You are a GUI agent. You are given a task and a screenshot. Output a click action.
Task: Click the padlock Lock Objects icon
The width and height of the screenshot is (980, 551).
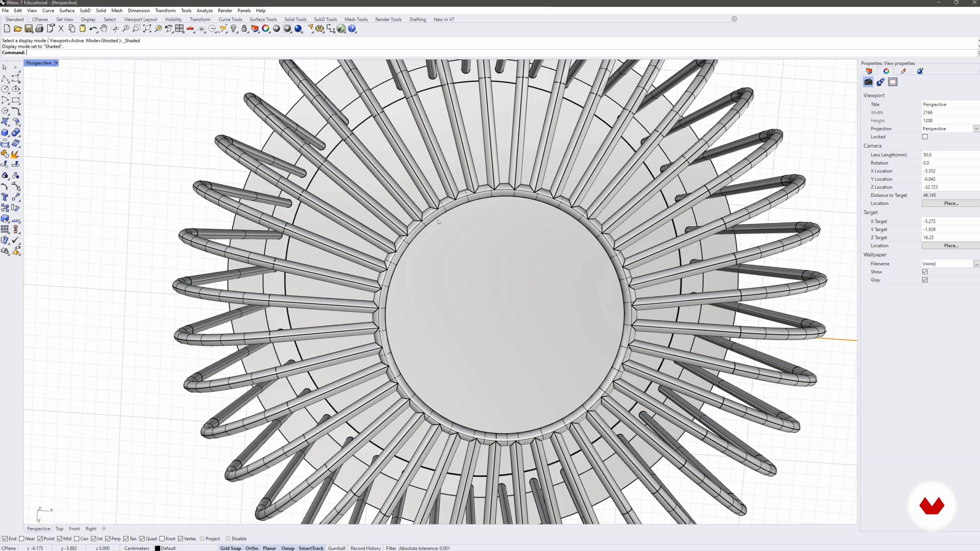coord(244,29)
